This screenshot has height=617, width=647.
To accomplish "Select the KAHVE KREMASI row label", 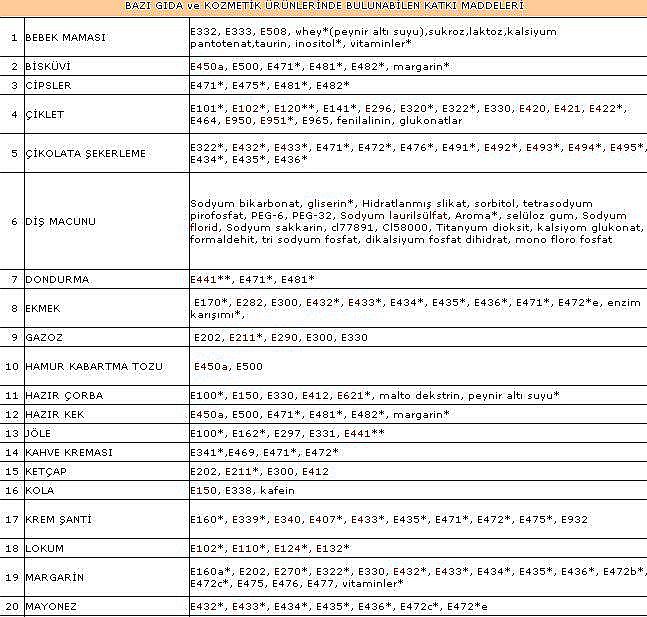I will tap(68, 452).
